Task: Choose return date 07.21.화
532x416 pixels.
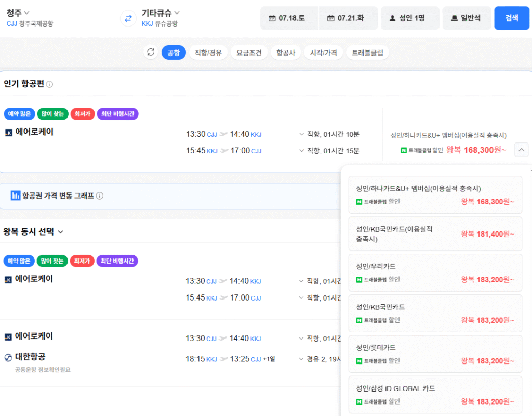Action: click(348, 18)
